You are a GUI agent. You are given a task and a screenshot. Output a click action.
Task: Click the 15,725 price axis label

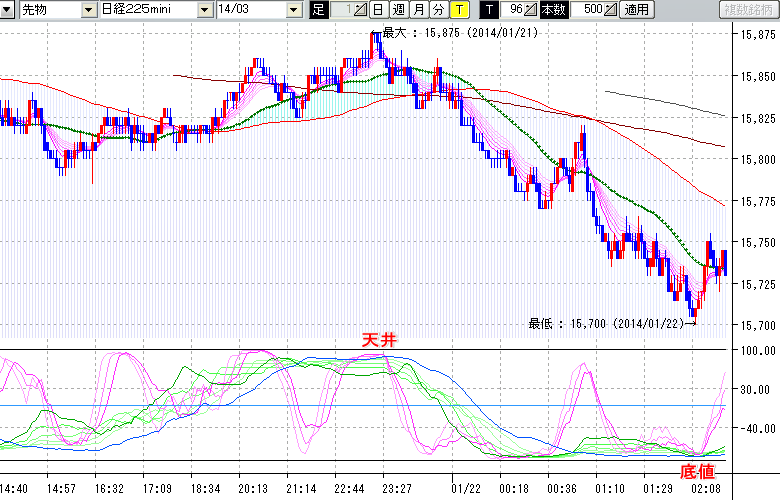[758, 285]
